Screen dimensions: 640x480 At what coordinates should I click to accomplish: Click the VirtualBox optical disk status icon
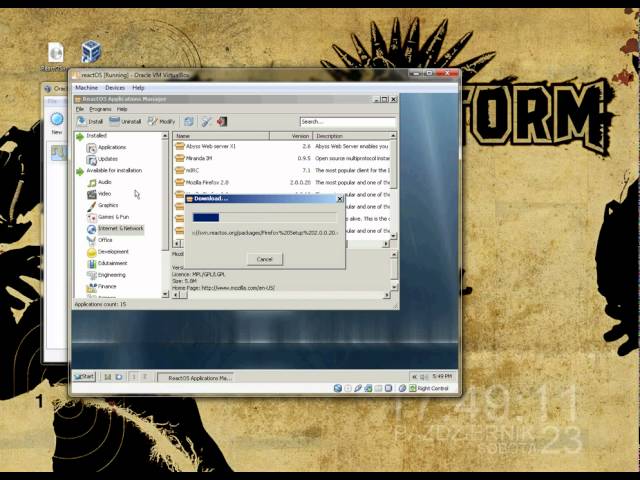(x=348, y=388)
